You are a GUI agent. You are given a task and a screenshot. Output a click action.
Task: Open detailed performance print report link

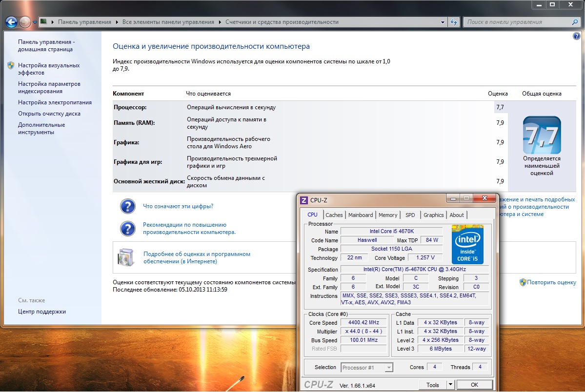(x=537, y=207)
